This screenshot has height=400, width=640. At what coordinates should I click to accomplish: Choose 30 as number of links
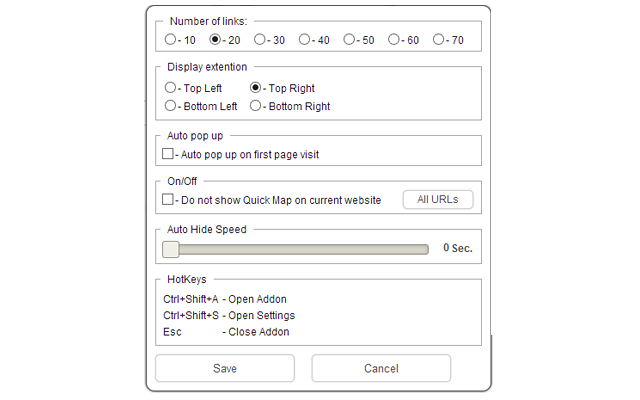pyautogui.click(x=260, y=39)
